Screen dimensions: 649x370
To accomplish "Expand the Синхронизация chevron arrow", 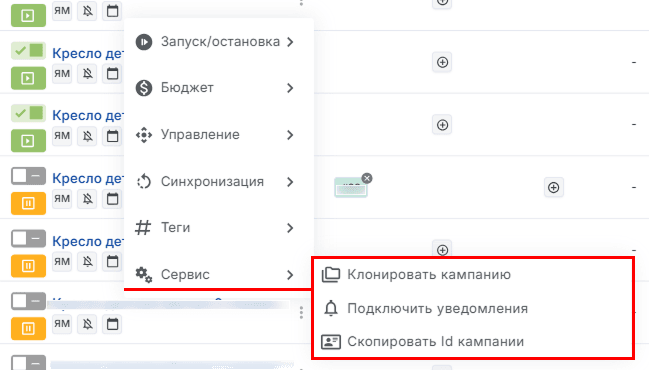I will 290,182.
